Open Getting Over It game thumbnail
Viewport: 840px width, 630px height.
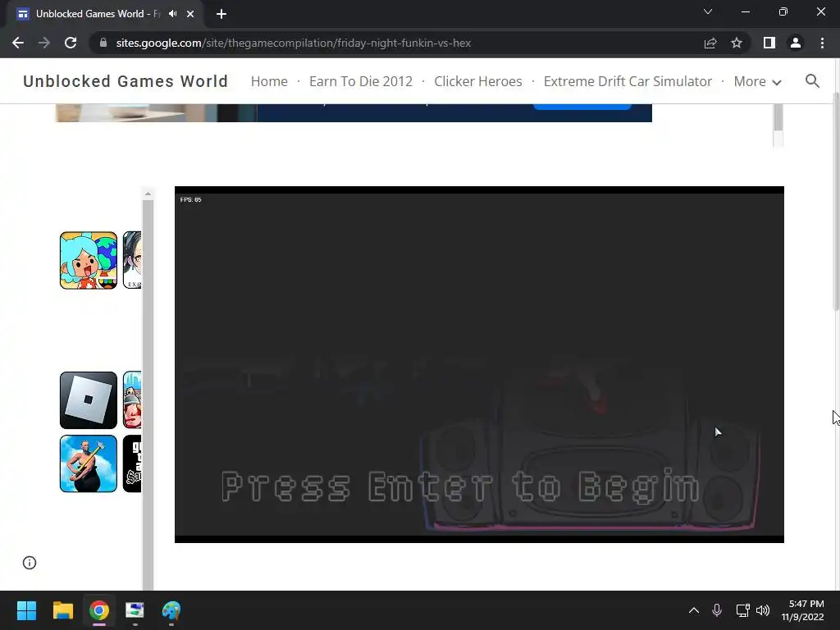click(x=89, y=463)
